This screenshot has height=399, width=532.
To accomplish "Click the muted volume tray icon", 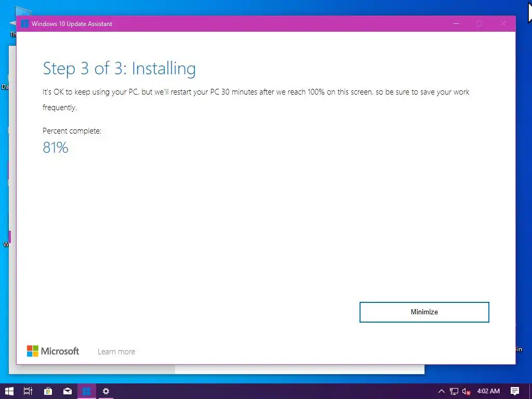I will coord(466,391).
